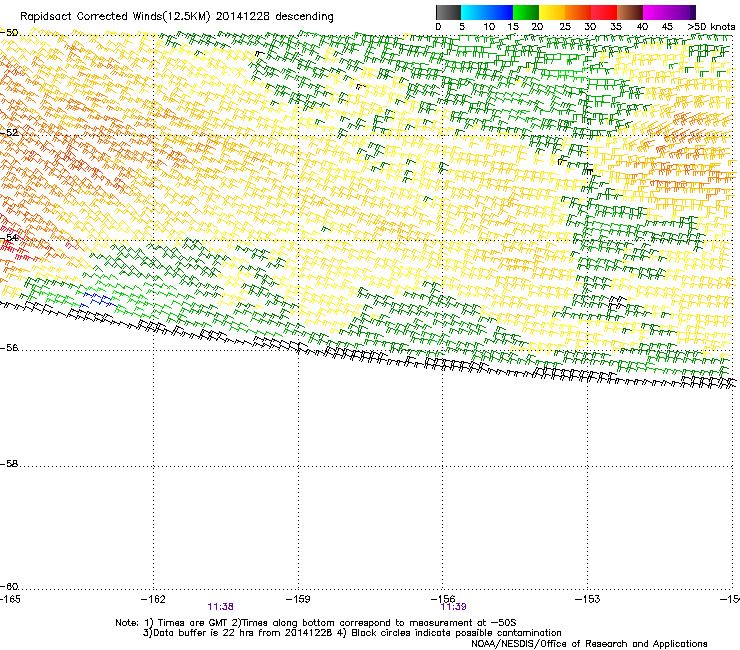Click the purple time stamp '11:38'

[x=220, y=607]
